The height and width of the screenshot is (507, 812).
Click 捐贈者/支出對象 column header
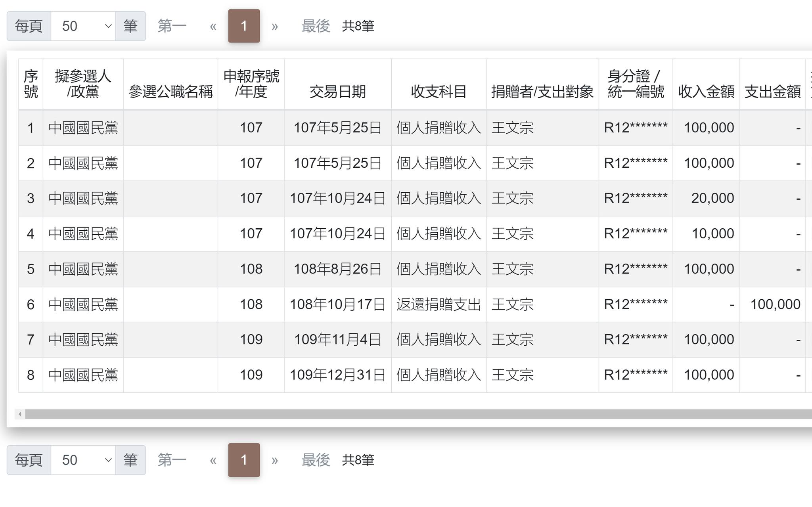(542, 84)
